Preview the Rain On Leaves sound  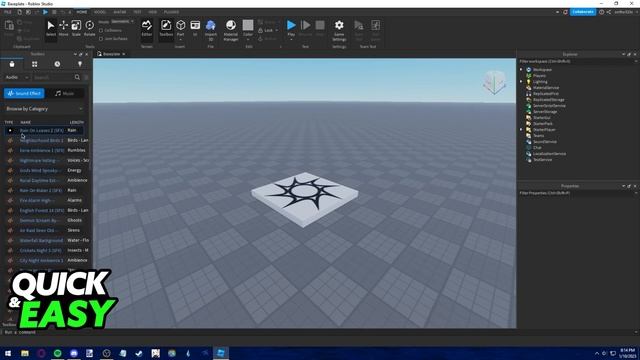coord(10,131)
